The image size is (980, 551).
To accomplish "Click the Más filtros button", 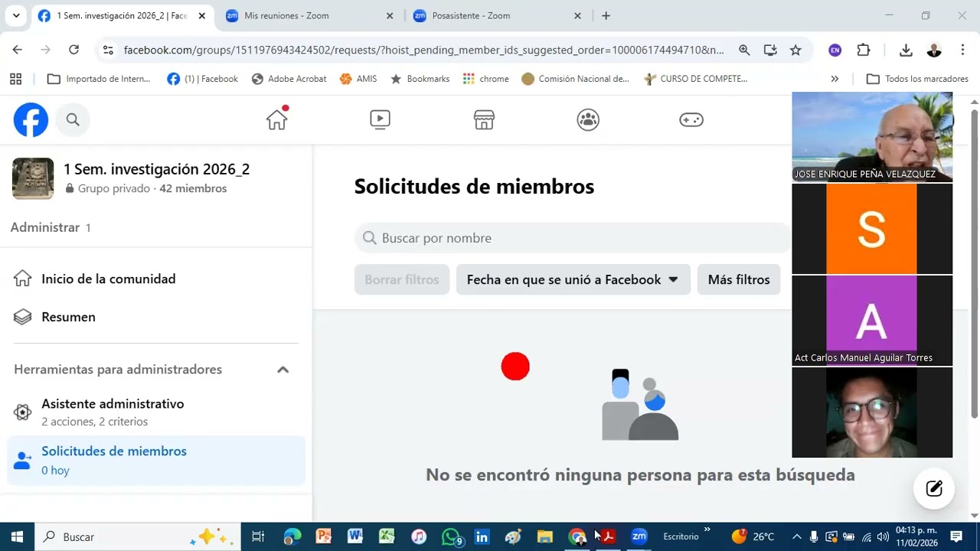I will point(739,279).
